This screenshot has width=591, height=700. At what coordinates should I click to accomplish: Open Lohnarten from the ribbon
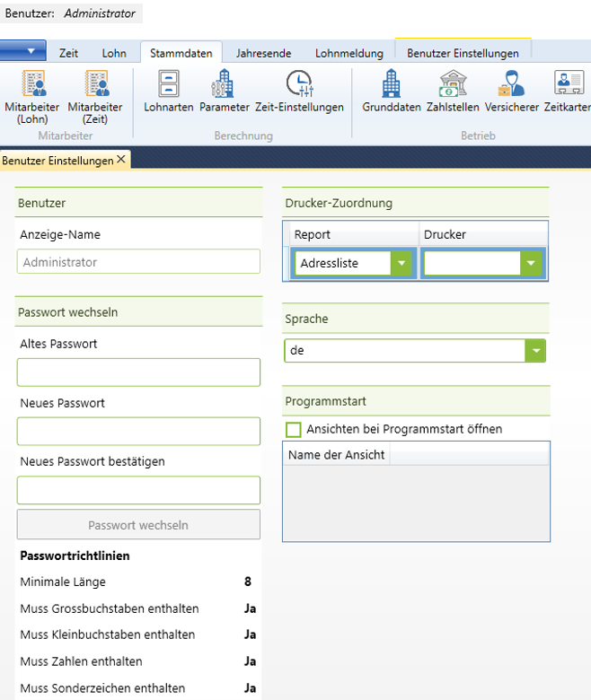coord(169,91)
